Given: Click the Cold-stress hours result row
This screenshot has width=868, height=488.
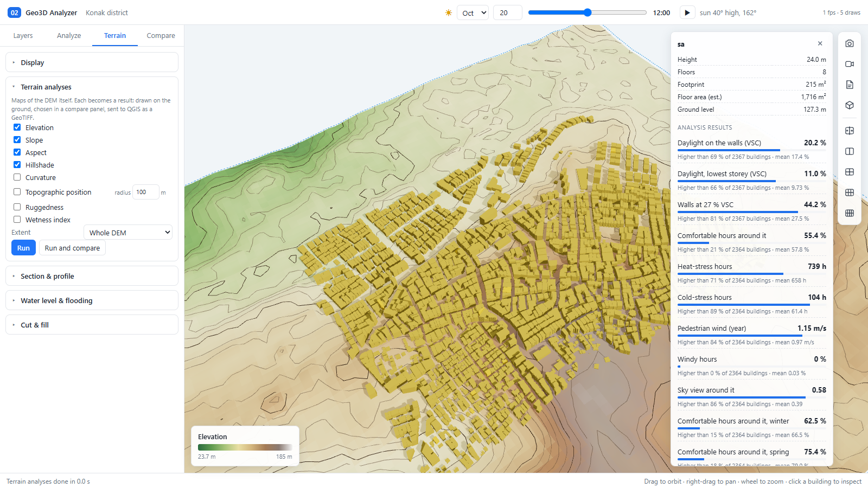Looking at the screenshot, I should [x=752, y=304].
